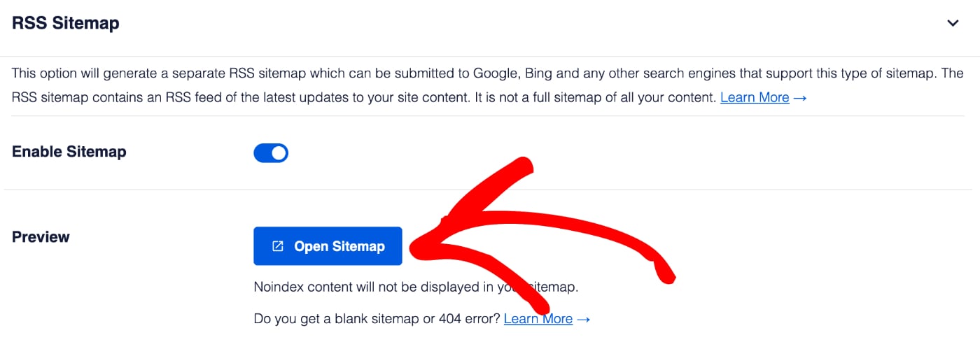Screen dimensions: 980x342
Task: Open Learn More link after RSS description
Action: pos(755,97)
